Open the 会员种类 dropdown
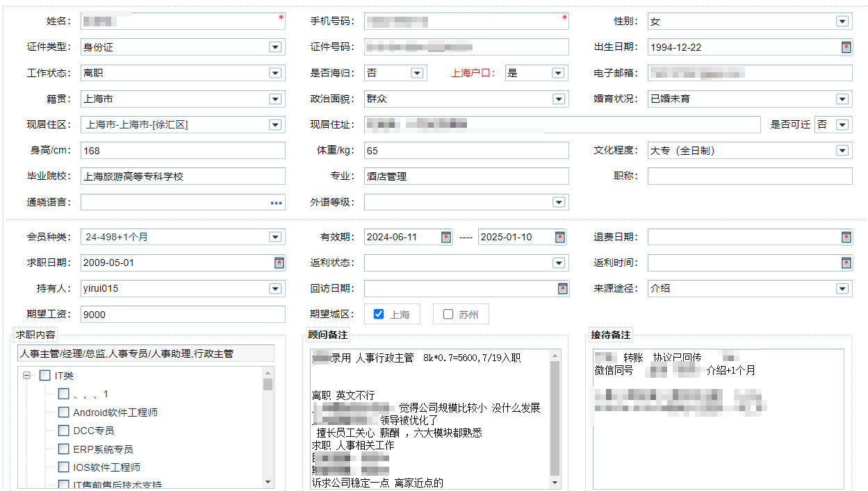The width and height of the screenshot is (868, 491). 275,237
